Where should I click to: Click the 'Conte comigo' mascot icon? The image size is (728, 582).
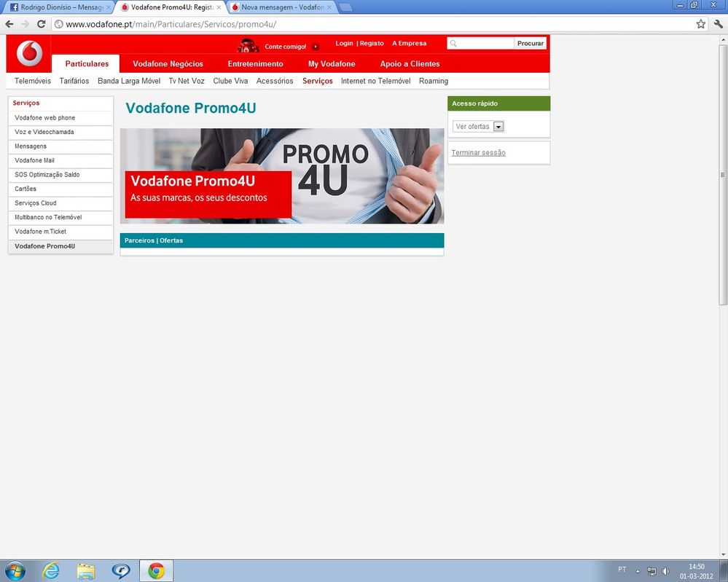(x=247, y=44)
